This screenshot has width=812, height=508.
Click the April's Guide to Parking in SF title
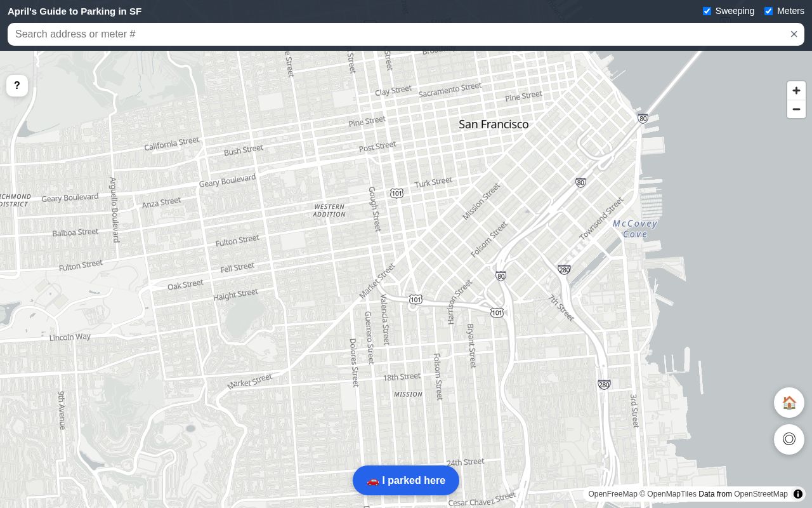click(74, 11)
